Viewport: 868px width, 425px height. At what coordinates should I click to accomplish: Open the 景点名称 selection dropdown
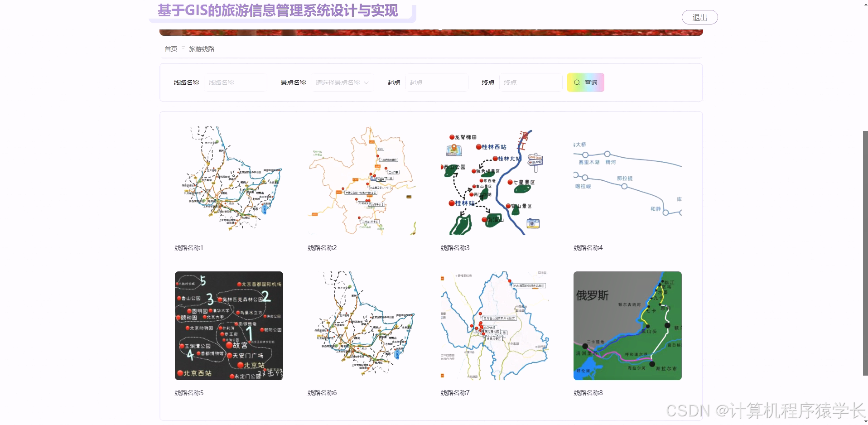(x=342, y=82)
